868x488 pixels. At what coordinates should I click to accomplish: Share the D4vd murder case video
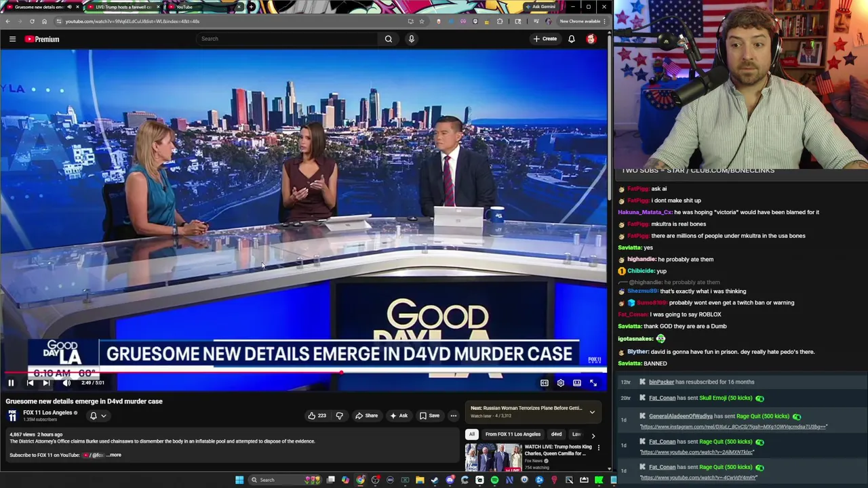coord(366,415)
